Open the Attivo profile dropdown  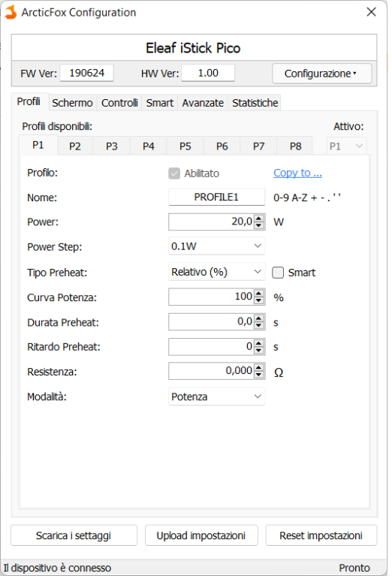pyautogui.click(x=346, y=146)
